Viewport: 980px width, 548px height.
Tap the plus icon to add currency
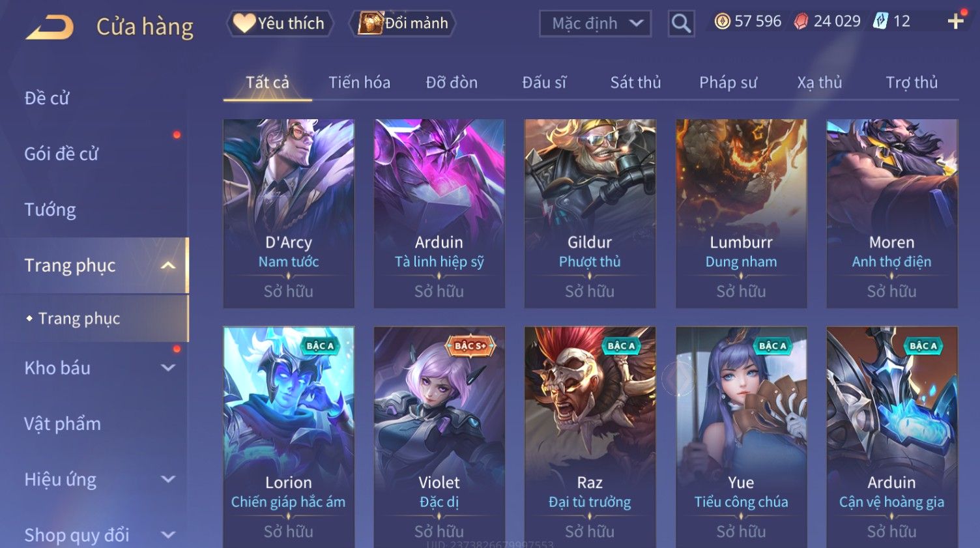(x=955, y=22)
